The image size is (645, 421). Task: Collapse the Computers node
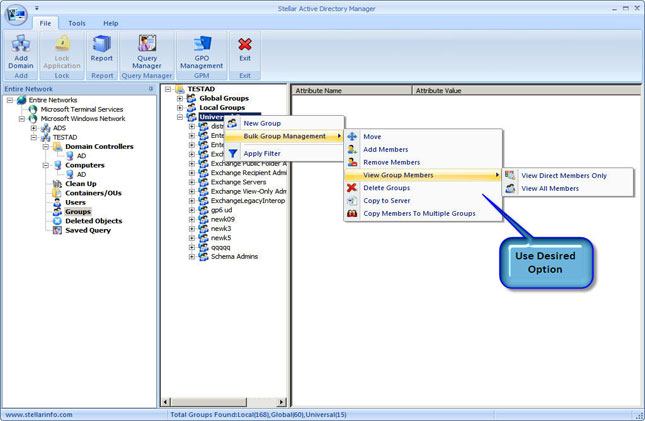pos(46,165)
